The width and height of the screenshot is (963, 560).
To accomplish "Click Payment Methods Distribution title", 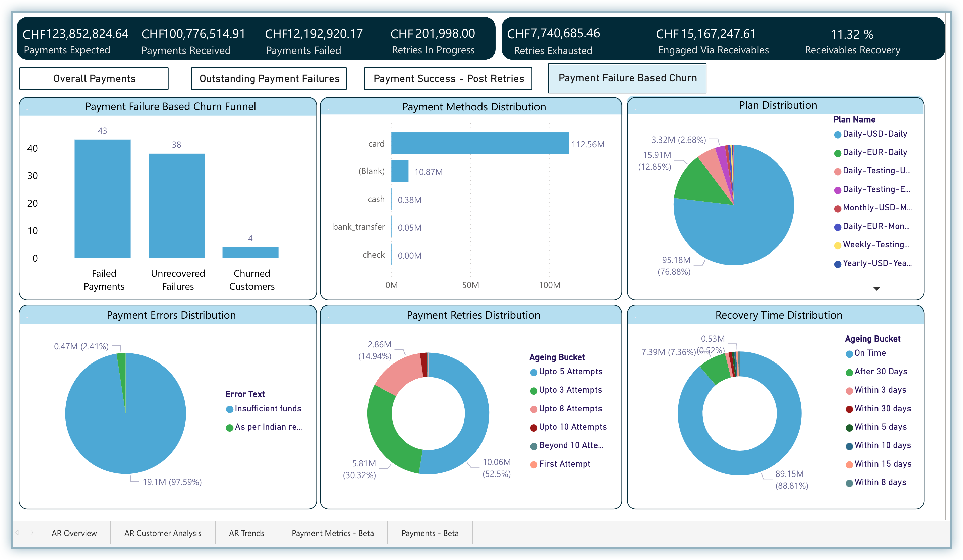I will pyautogui.click(x=474, y=107).
